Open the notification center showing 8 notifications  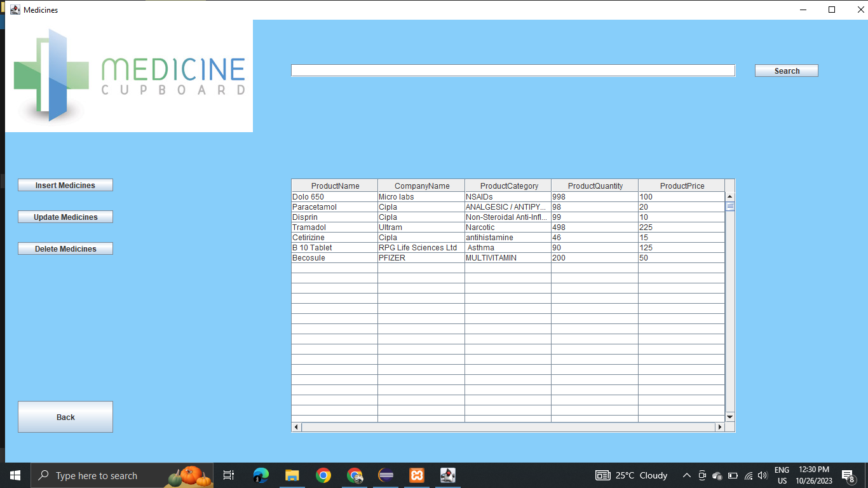coord(848,475)
